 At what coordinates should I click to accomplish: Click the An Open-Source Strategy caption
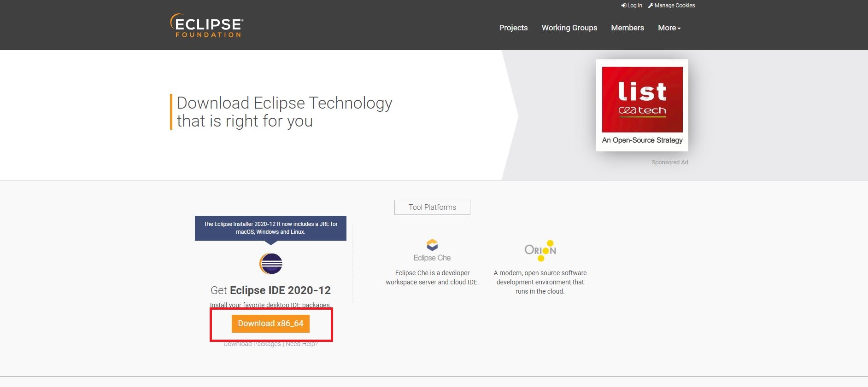(x=642, y=140)
